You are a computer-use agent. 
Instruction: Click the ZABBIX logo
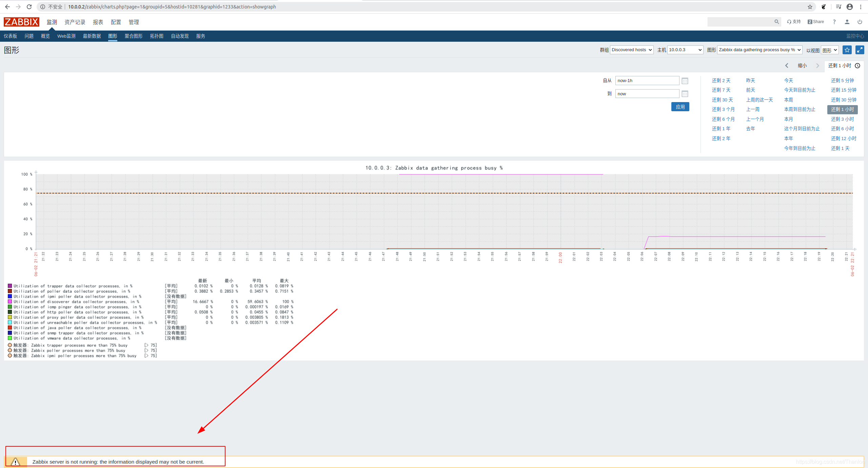[21, 22]
